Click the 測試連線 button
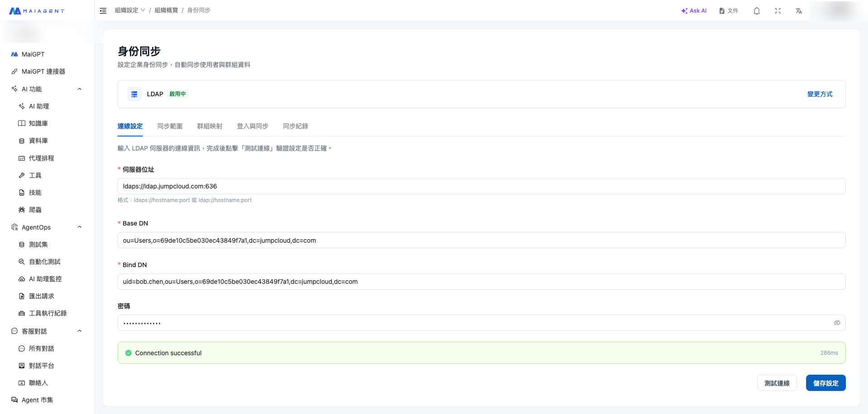 [x=777, y=383]
